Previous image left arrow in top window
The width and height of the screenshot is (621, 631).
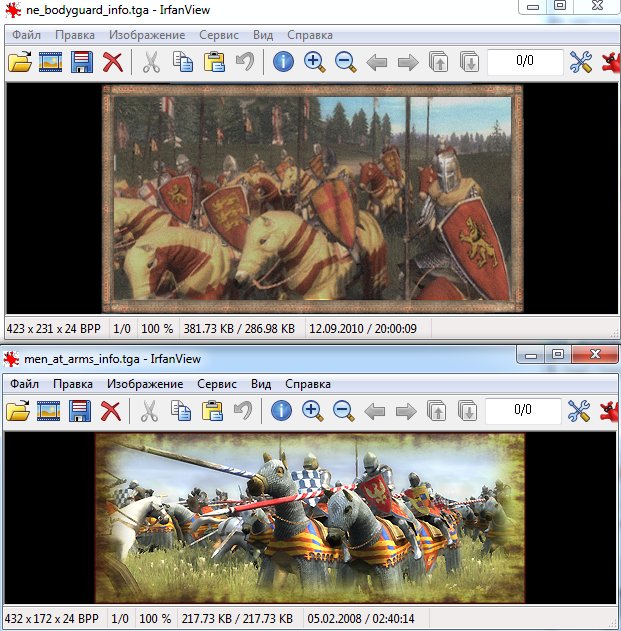(377, 63)
